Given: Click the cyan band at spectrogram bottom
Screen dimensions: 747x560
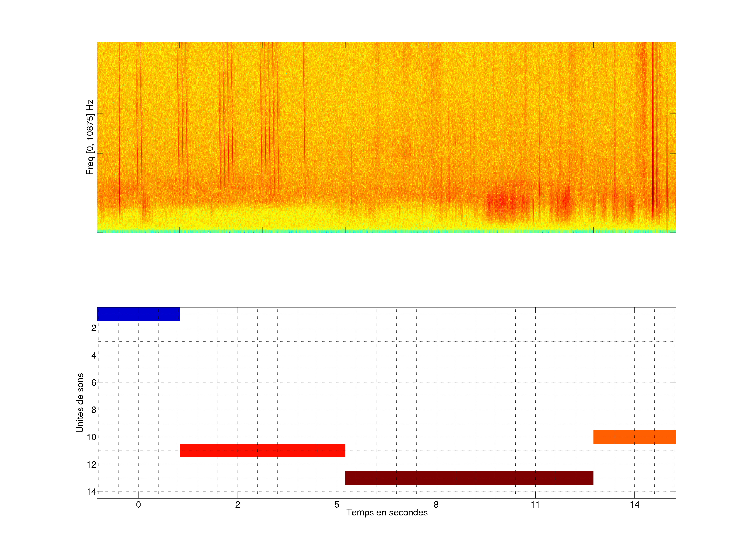Looking at the screenshot, I should (386, 231).
